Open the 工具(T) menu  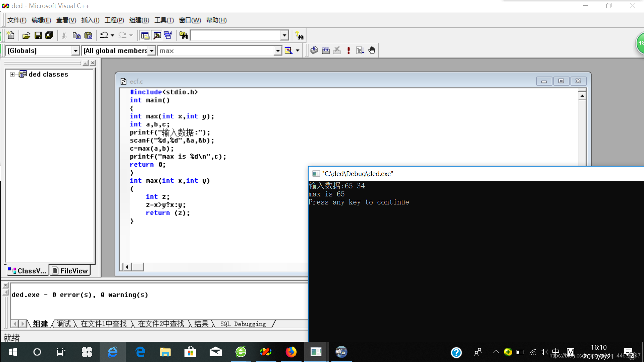click(164, 20)
